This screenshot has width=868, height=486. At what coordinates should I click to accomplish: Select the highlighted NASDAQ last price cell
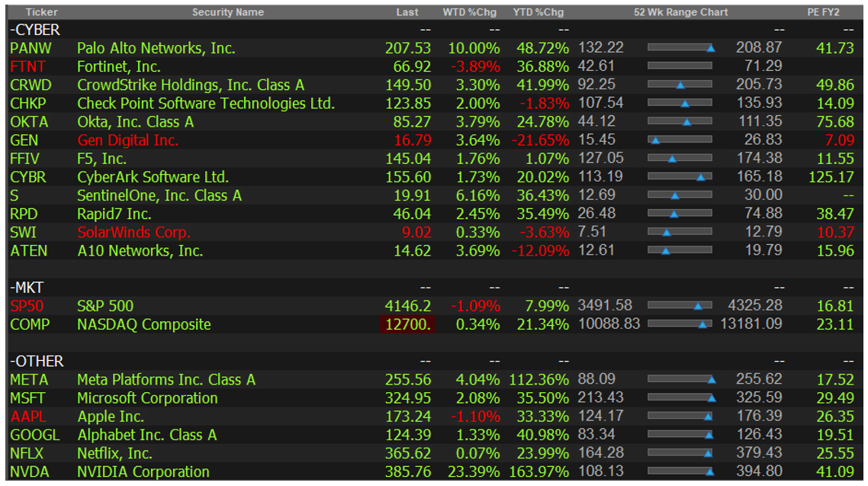(x=407, y=324)
